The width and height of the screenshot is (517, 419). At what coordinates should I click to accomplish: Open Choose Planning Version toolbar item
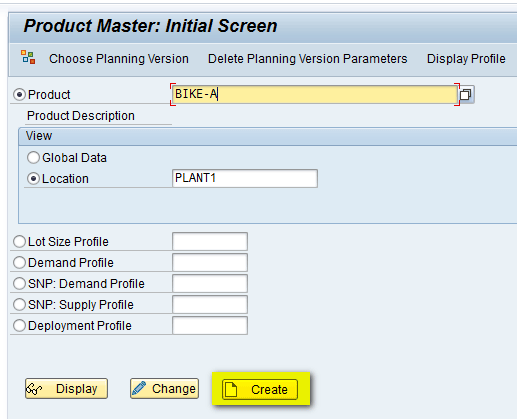tap(119, 59)
